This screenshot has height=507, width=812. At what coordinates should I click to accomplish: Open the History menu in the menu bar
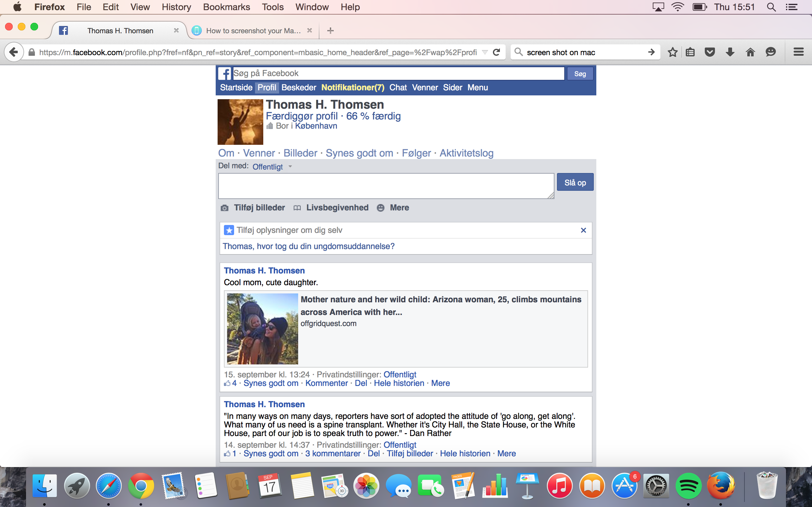[x=176, y=7]
